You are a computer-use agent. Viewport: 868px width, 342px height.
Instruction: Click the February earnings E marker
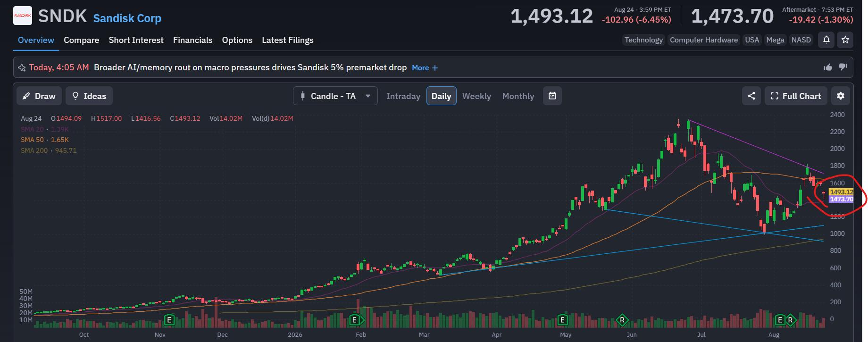coord(355,320)
